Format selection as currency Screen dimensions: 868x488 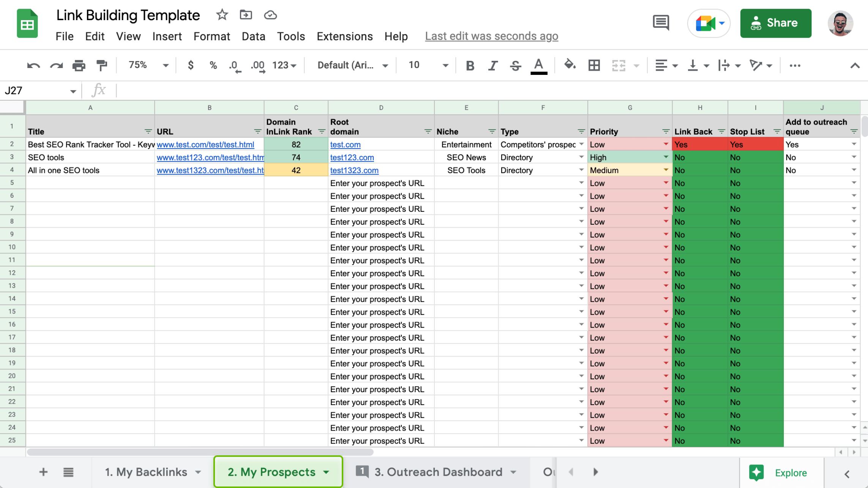(x=191, y=65)
